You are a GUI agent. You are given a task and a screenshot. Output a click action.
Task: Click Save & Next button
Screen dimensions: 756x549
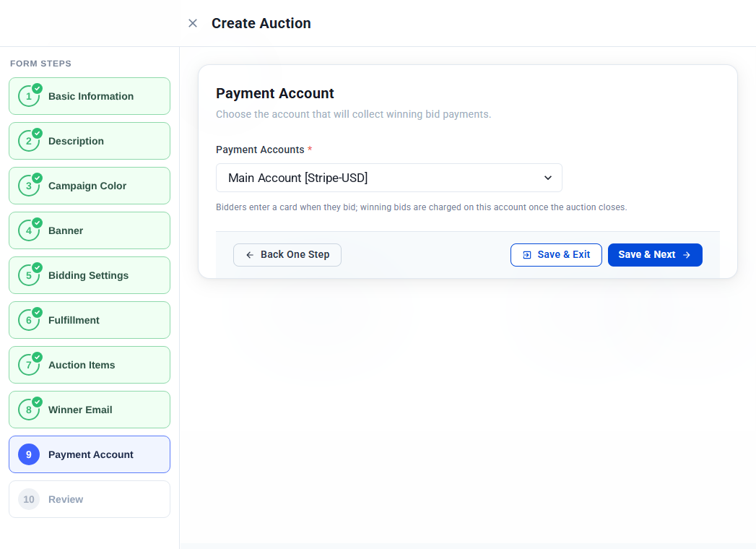pyautogui.click(x=655, y=255)
